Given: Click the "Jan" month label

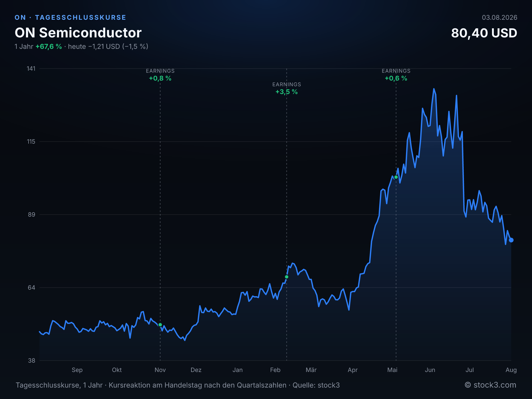Looking at the screenshot, I should click(238, 370).
